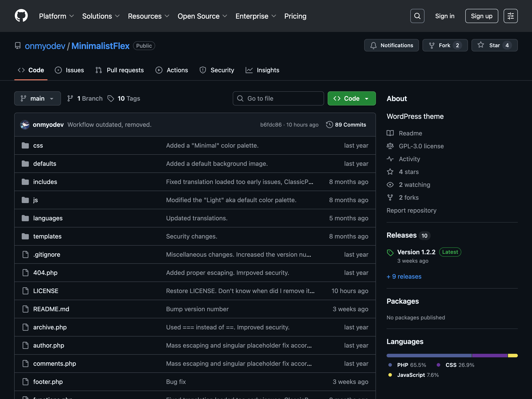Viewport: 532px width, 399px height.
Task: Click the '+ 9 releases' link
Action: click(x=404, y=276)
